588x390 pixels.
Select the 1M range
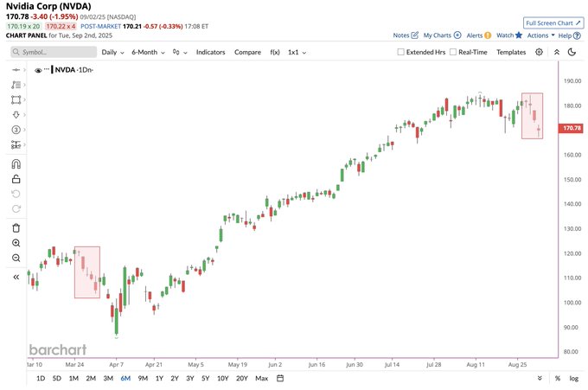pyautogui.click(x=73, y=379)
